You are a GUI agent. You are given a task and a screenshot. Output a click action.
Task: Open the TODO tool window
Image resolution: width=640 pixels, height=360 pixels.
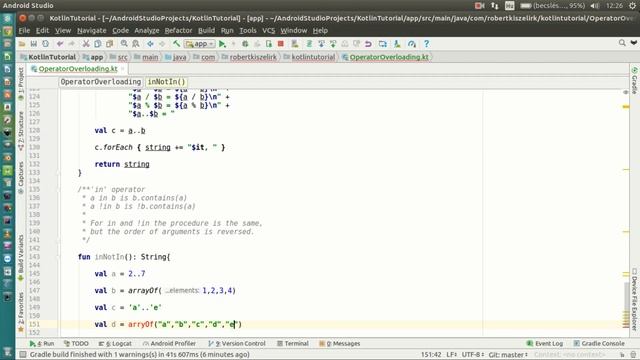point(76,344)
